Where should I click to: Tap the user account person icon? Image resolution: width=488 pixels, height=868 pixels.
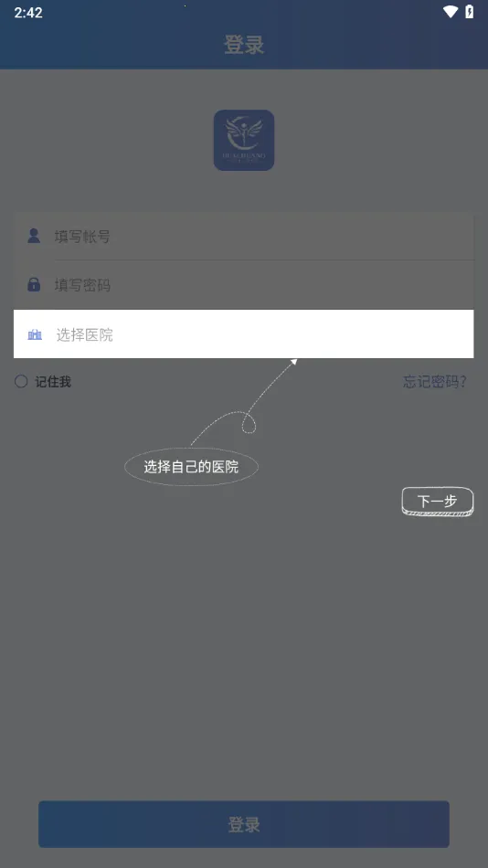coord(34,236)
